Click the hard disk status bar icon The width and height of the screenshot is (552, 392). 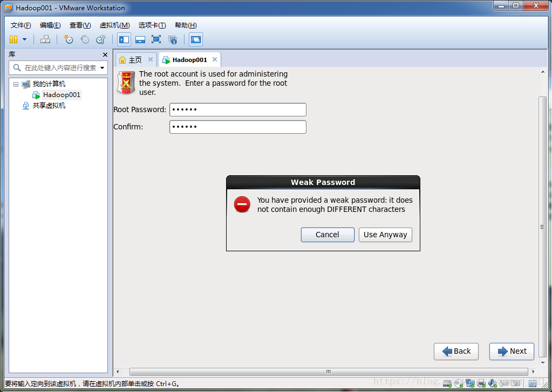tap(447, 383)
